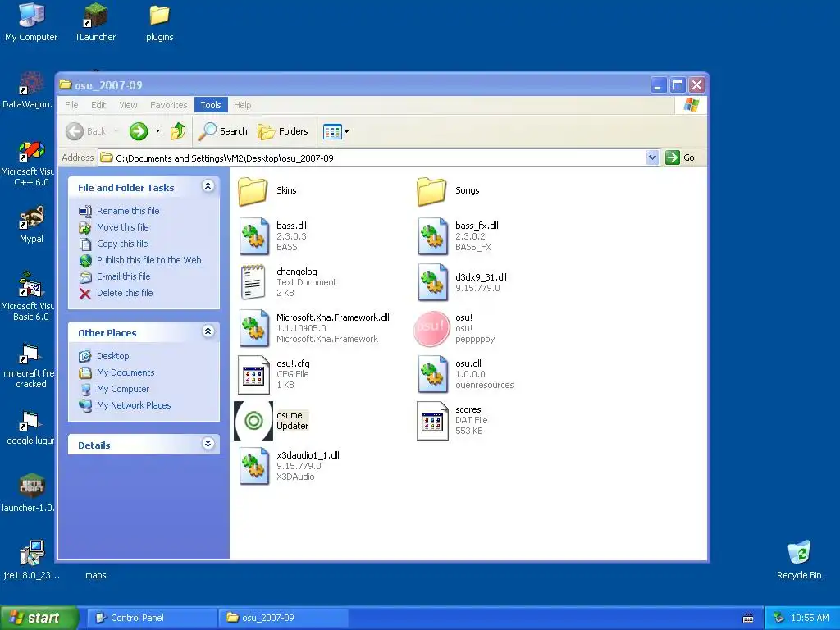Click Move this file link

coord(123,227)
